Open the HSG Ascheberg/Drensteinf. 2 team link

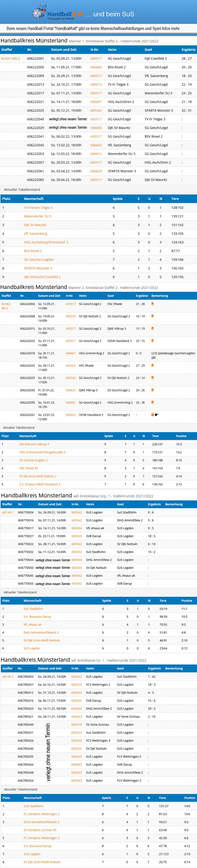(46, 242)
